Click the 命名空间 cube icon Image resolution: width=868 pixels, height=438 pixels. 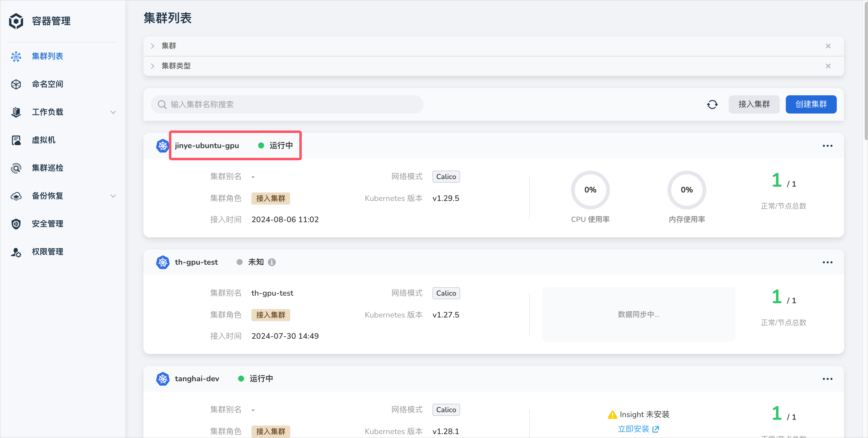click(16, 84)
